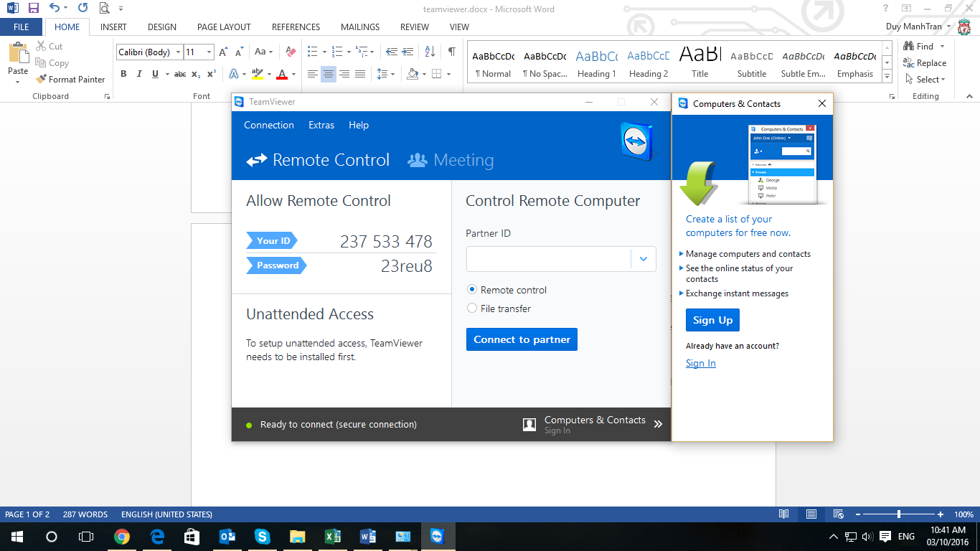
Task: Open the TeamViewer Help menu
Action: 359,125
